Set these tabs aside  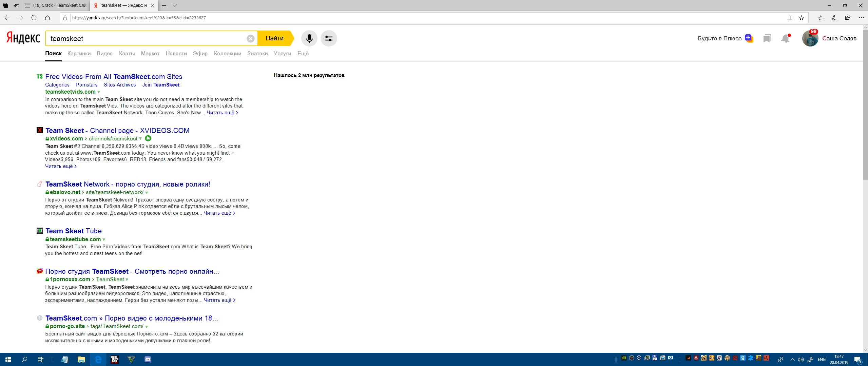[x=16, y=5]
